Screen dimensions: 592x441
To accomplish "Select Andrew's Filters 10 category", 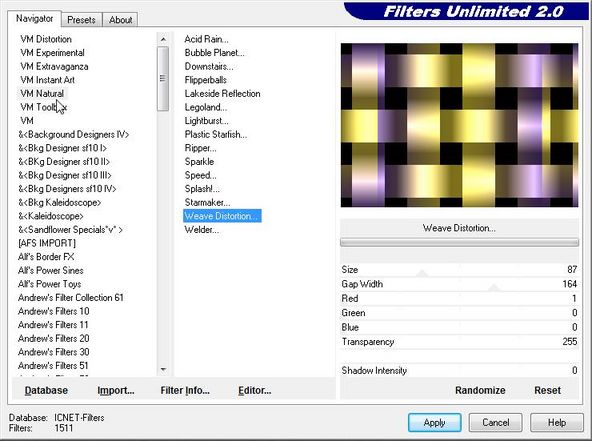I will pos(54,311).
